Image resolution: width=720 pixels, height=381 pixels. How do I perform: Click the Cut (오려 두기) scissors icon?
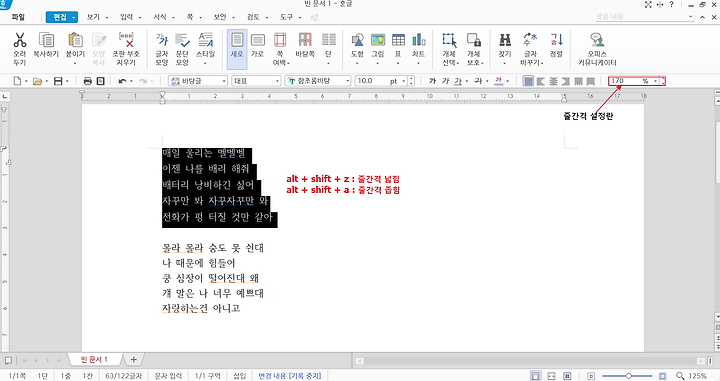click(20, 40)
